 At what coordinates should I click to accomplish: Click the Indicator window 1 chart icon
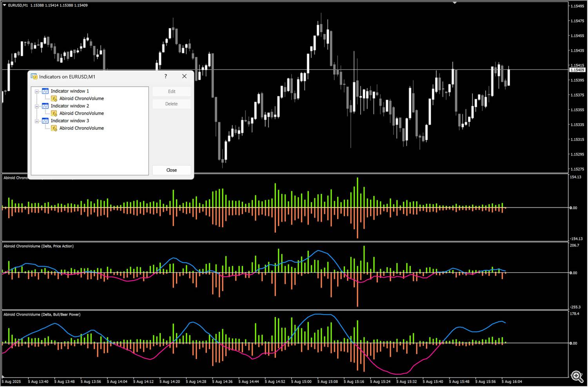(45, 91)
